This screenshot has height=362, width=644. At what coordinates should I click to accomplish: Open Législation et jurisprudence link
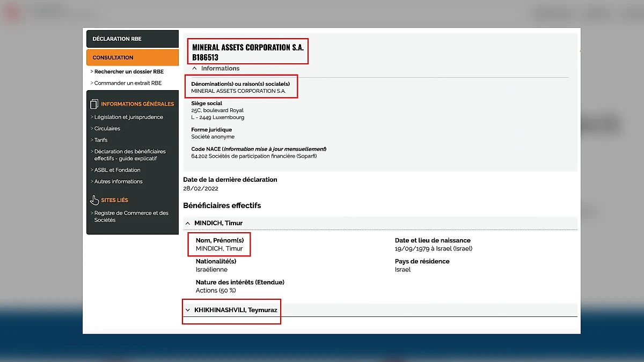point(128,117)
